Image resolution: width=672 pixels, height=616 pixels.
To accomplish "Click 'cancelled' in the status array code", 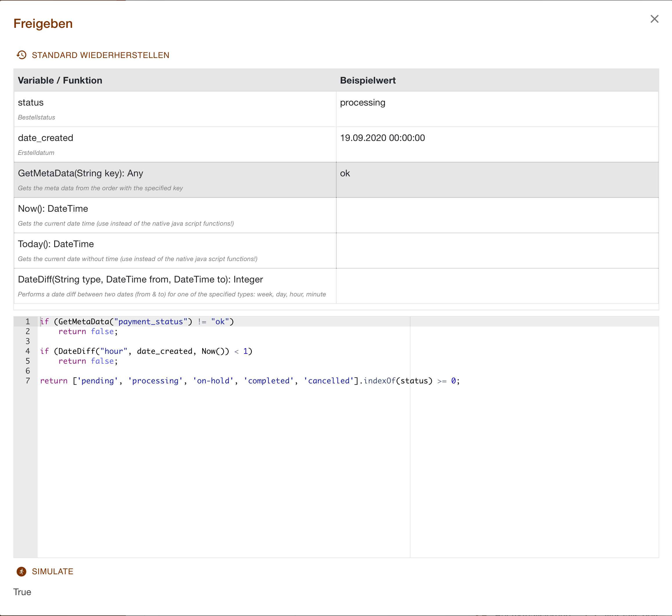I will 329,381.
